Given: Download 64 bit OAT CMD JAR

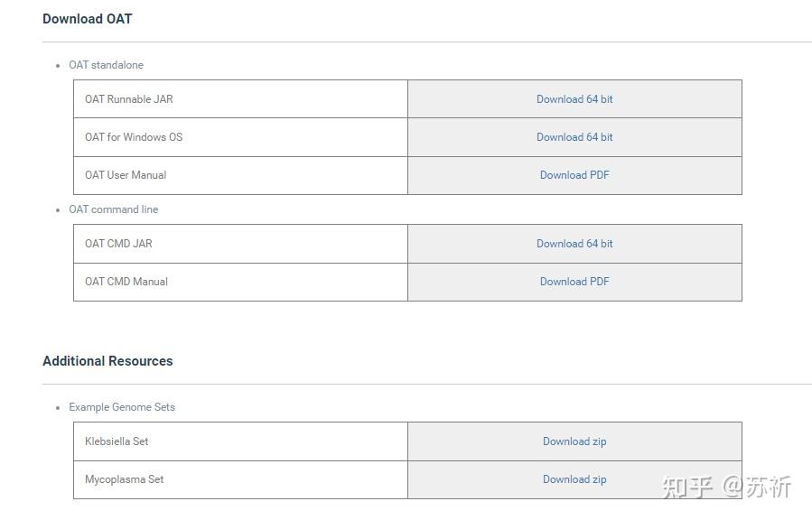Looking at the screenshot, I should (x=574, y=244).
